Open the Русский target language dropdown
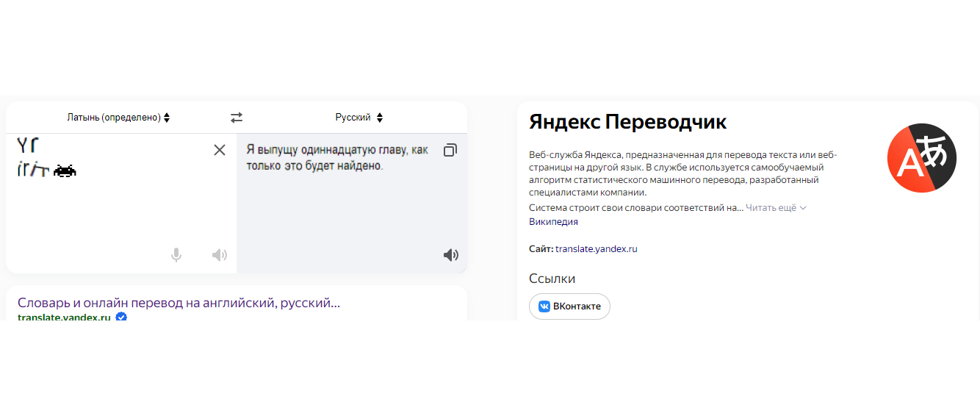Viewport: 980px width, 416px height. click(359, 118)
